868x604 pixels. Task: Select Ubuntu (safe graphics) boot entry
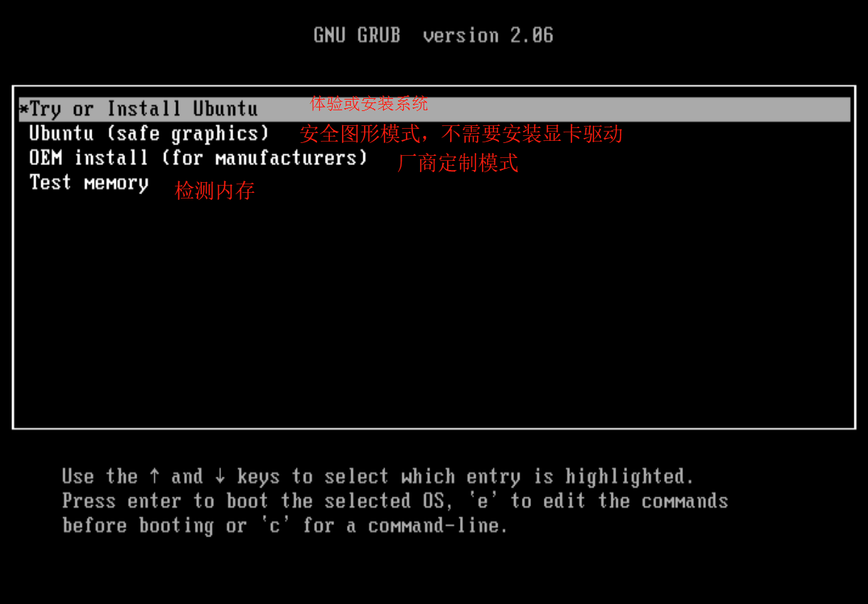point(149,134)
